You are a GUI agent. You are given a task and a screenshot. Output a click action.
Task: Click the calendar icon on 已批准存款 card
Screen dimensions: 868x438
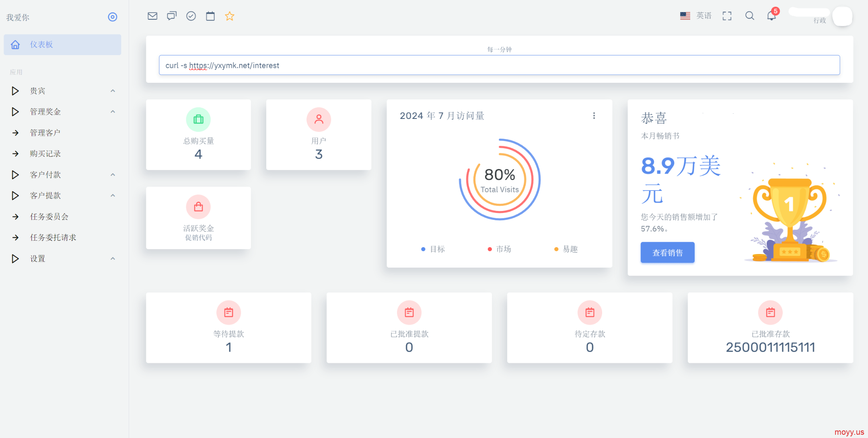(x=770, y=312)
